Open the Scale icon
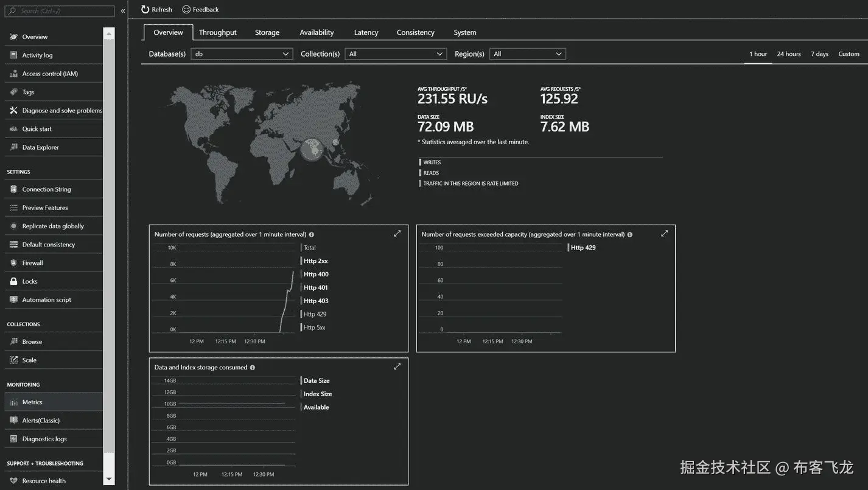The width and height of the screenshot is (868, 490). click(13, 360)
